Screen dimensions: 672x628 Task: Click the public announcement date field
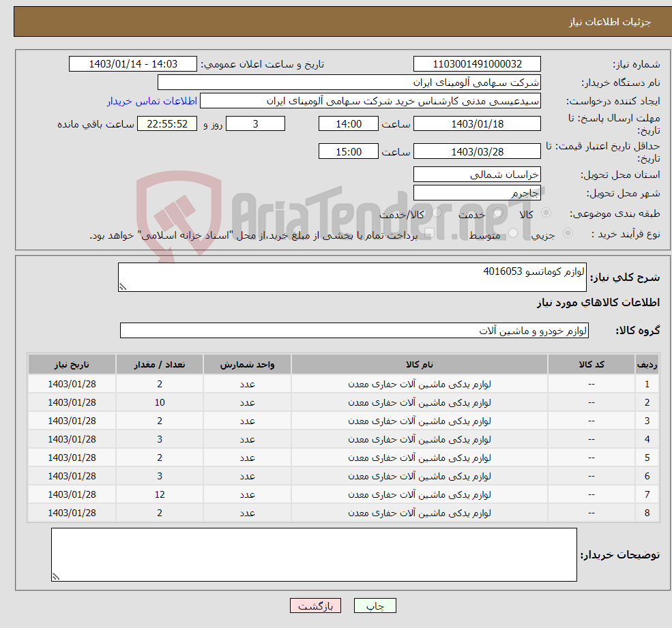[133, 64]
